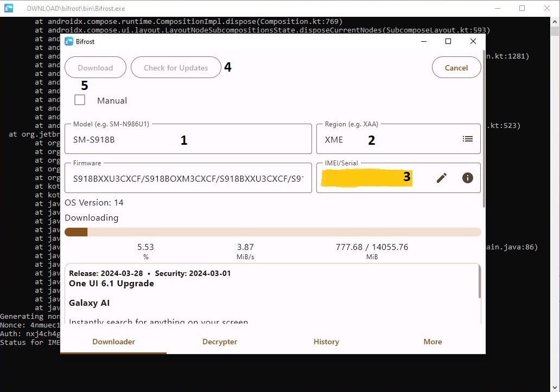Click Check for Updates button
This screenshot has height=392, width=560.
click(176, 67)
